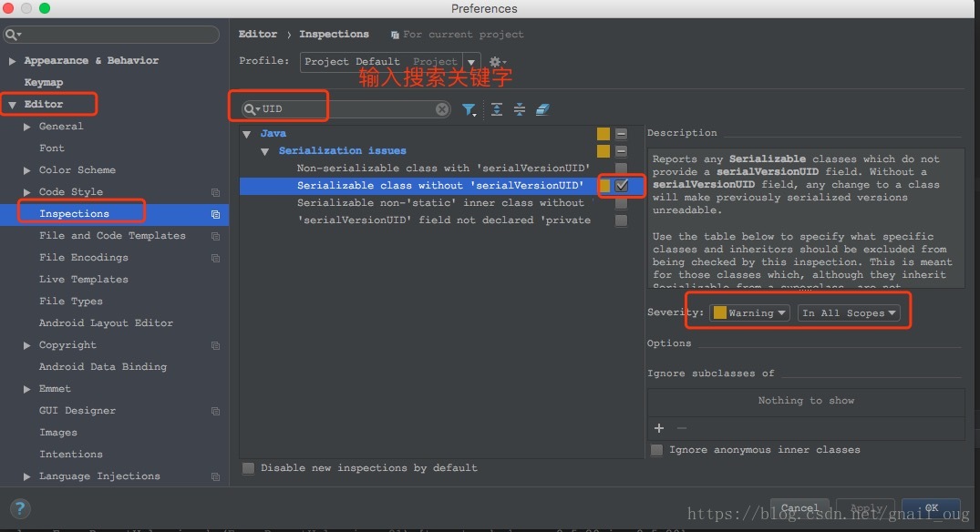Collapse the Java inspections node
This screenshot has height=532, width=980.
point(247,134)
